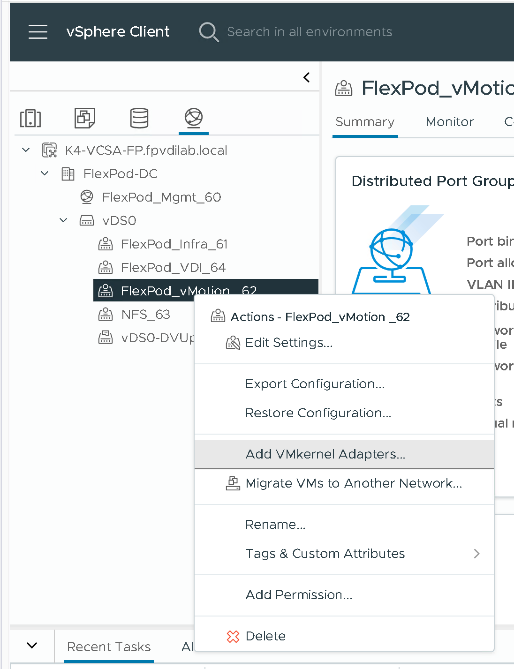Click the red Delete X icon

coord(233,636)
